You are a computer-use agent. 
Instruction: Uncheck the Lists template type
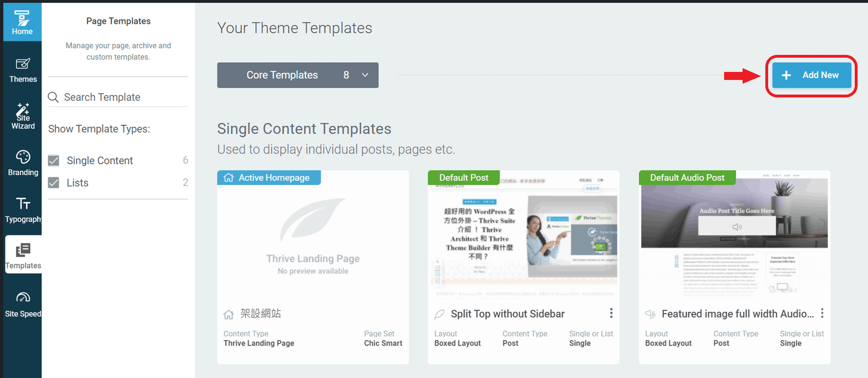(54, 183)
